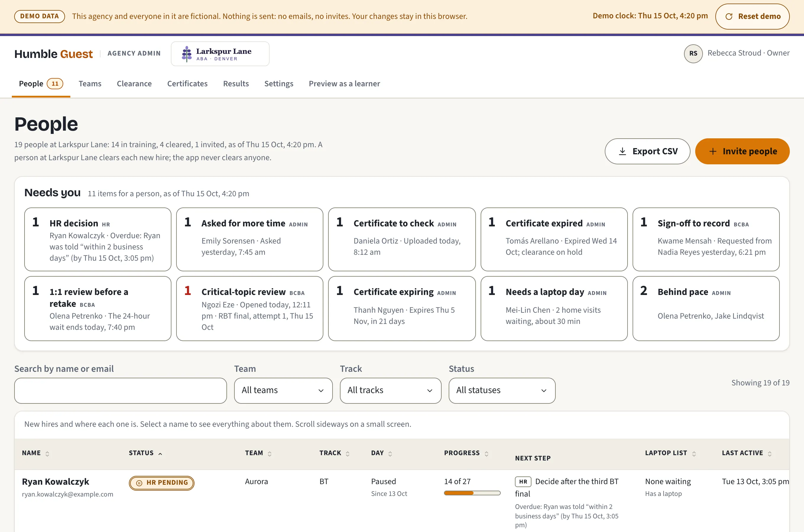The width and height of the screenshot is (804, 532).
Task: Open the Asked for more time card
Action: (x=250, y=239)
